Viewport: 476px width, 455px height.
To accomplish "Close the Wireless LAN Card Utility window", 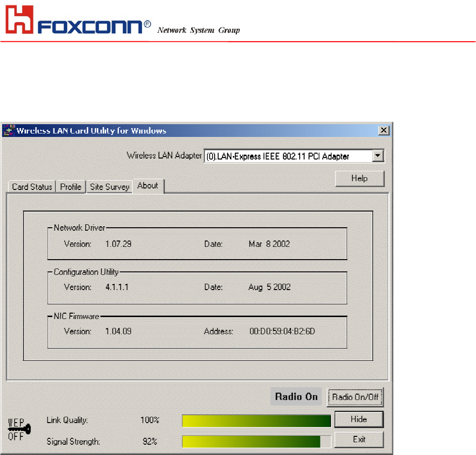I will pos(384,131).
